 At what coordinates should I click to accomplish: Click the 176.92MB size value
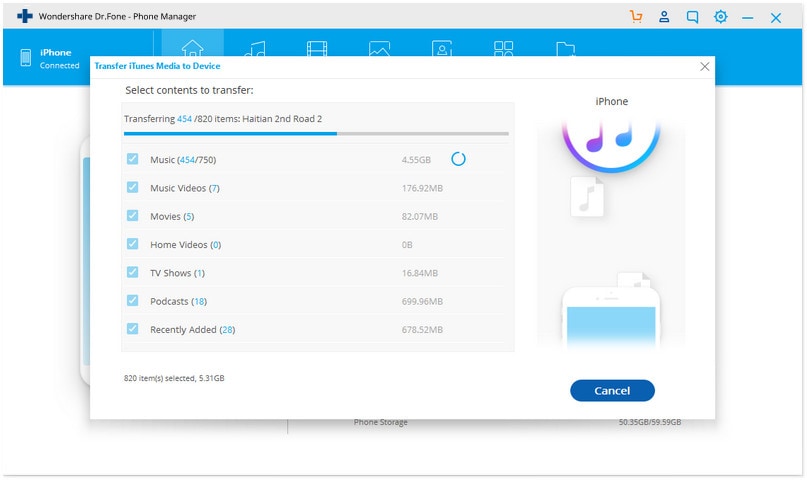tap(422, 188)
